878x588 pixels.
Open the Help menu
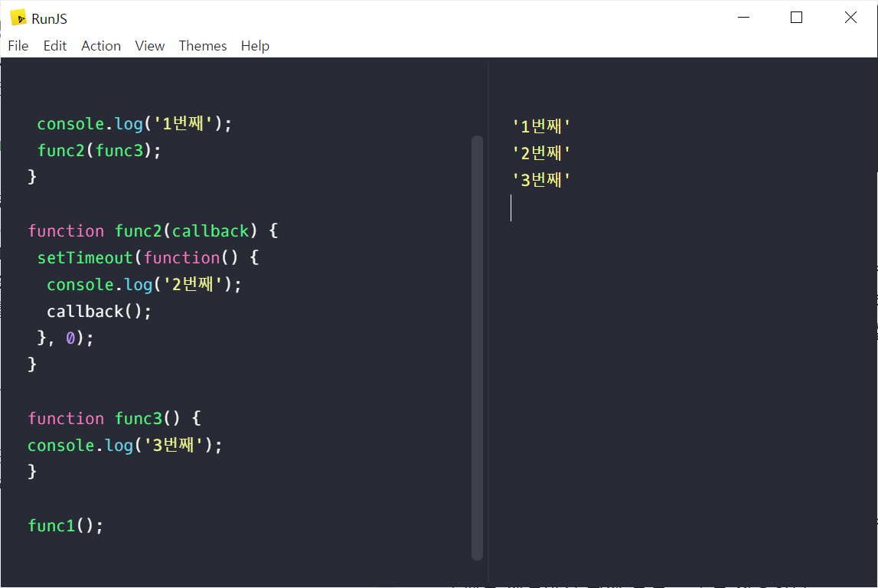click(256, 46)
